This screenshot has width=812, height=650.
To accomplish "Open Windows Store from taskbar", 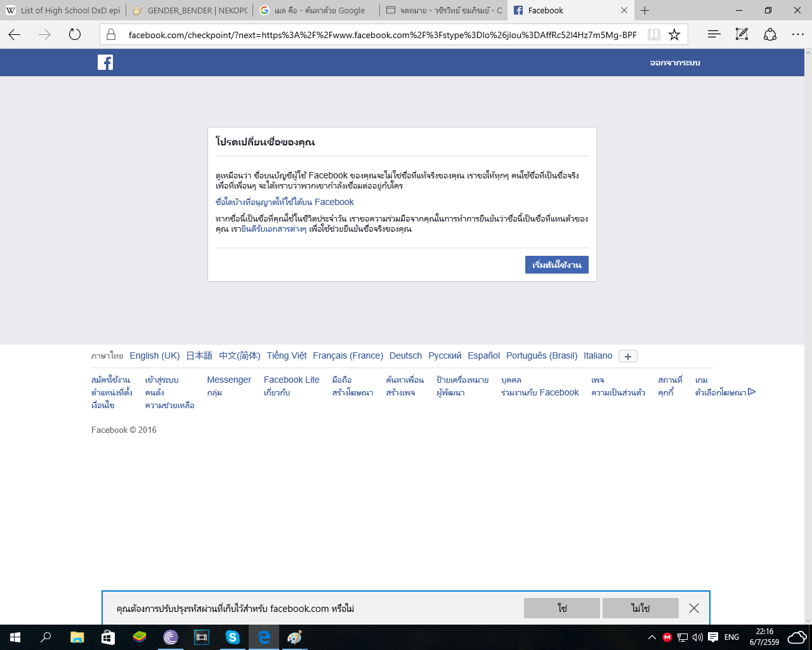I will point(108,637).
